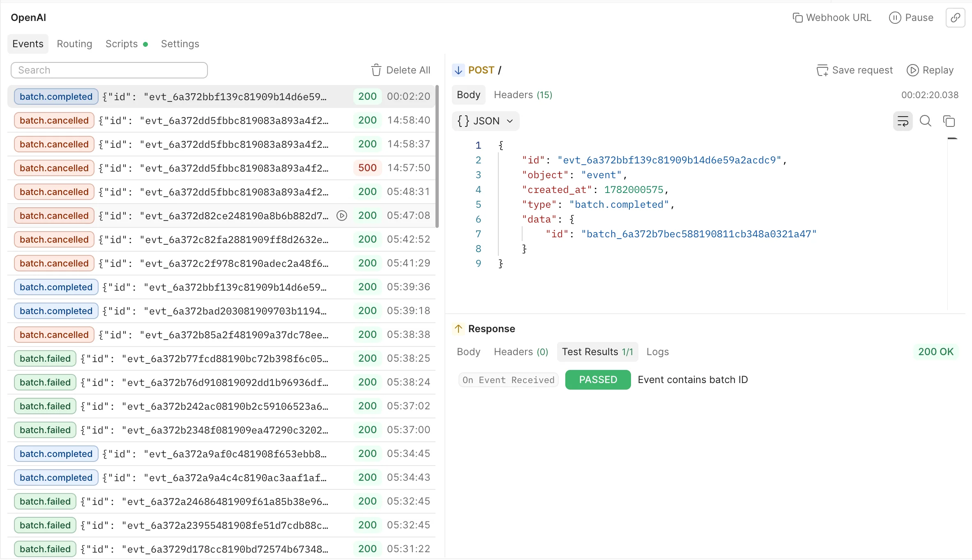Open the response Body tab
This screenshot has height=560, width=972.
point(469,352)
